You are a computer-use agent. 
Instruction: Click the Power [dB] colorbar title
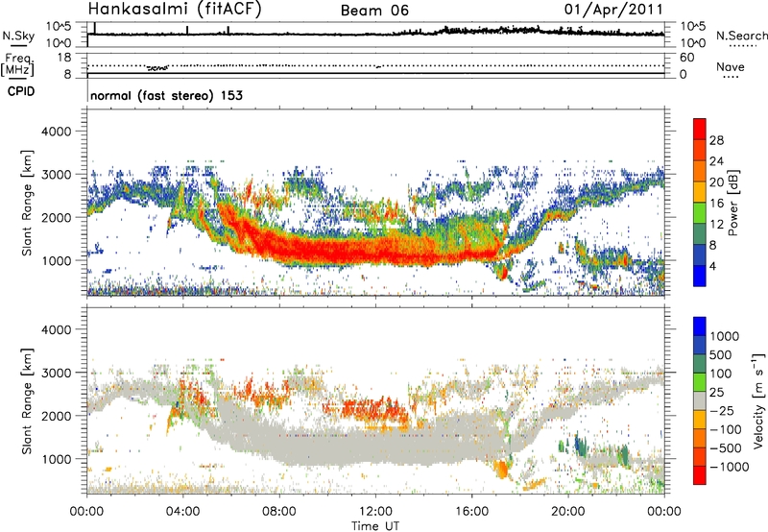coord(732,203)
